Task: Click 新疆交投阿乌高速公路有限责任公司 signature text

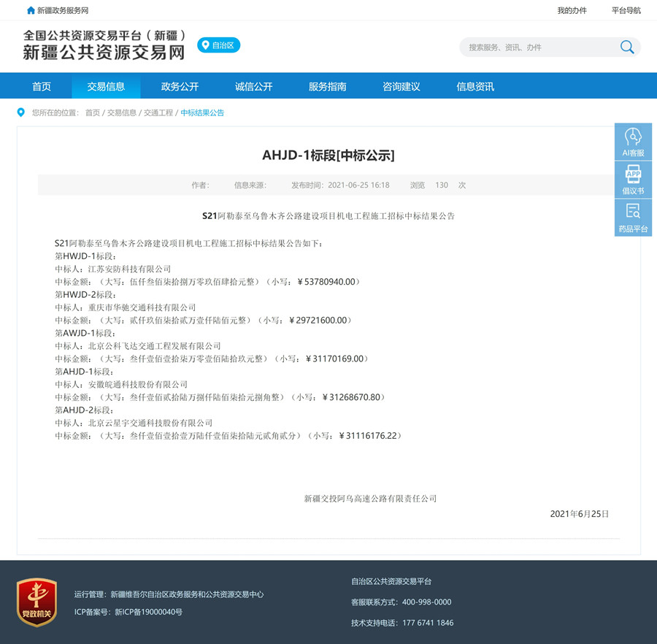Action: pyautogui.click(x=370, y=499)
